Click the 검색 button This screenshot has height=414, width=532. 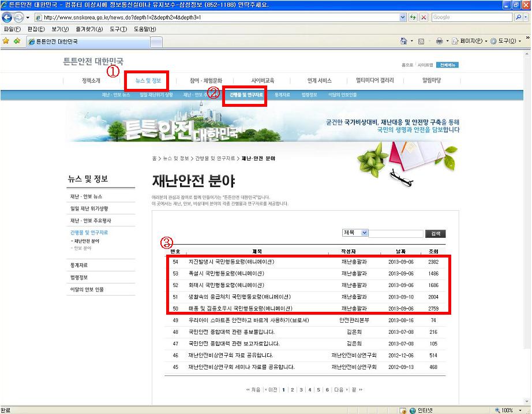[x=435, y=234]
